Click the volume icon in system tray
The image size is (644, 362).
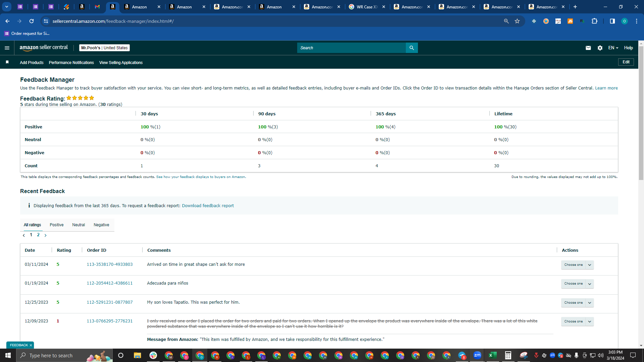(601, 355)
